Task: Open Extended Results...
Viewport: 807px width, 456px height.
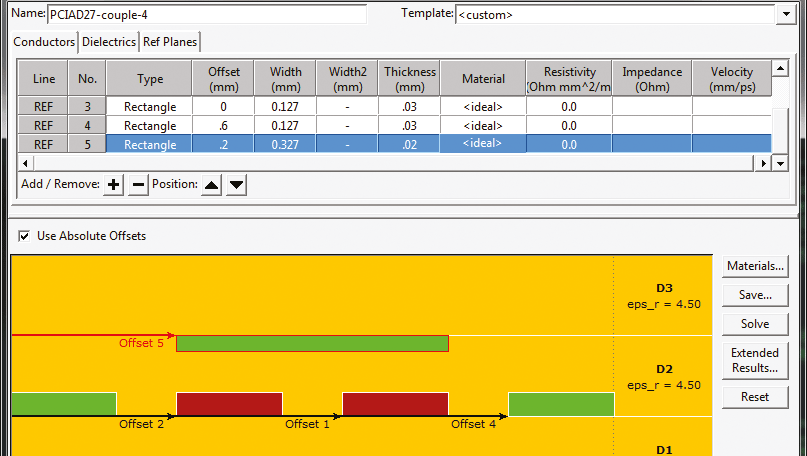Action: 755,360
